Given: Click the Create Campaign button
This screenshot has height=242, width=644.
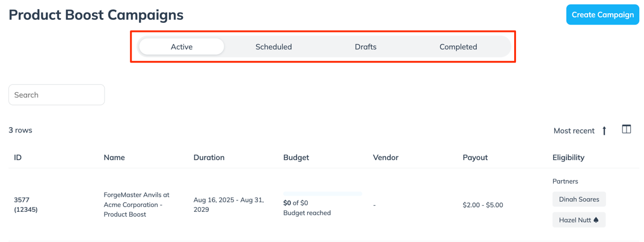Looking at the screenshot, I should [603, 15].
